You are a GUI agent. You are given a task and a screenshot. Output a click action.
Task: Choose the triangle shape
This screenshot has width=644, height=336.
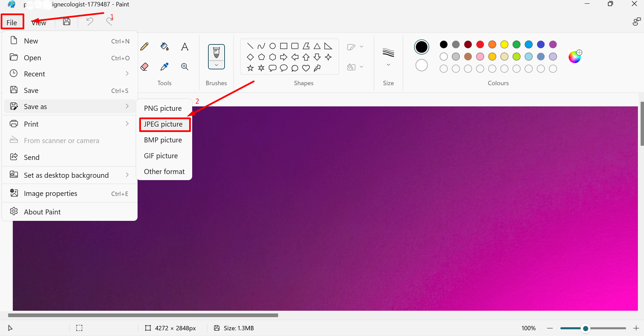coord(317,46)
